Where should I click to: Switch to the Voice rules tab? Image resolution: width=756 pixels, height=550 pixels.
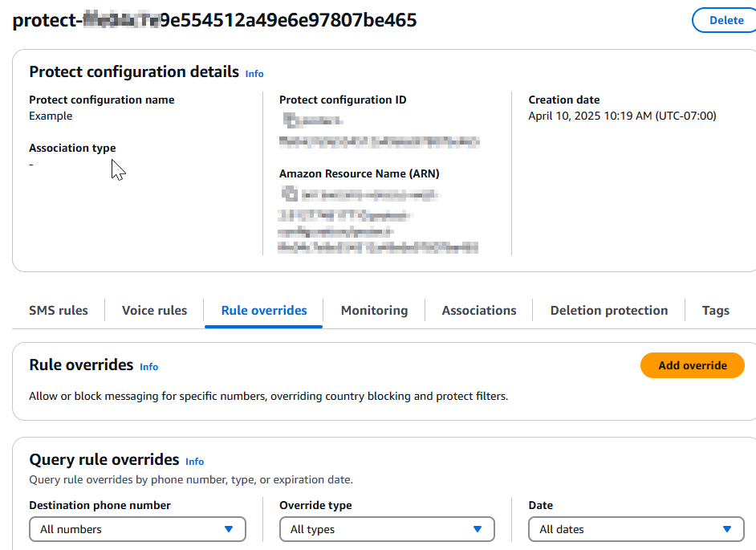(x=154, y=311)
